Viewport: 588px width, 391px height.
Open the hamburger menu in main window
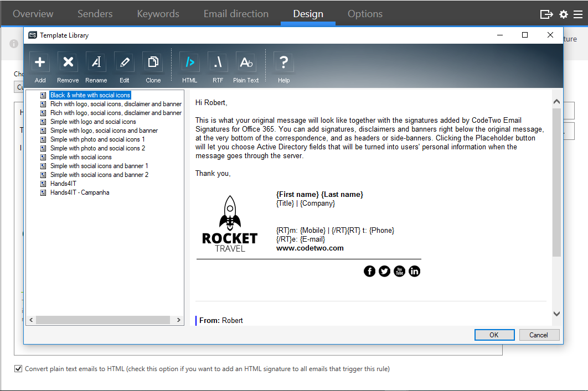click(578, 14)
